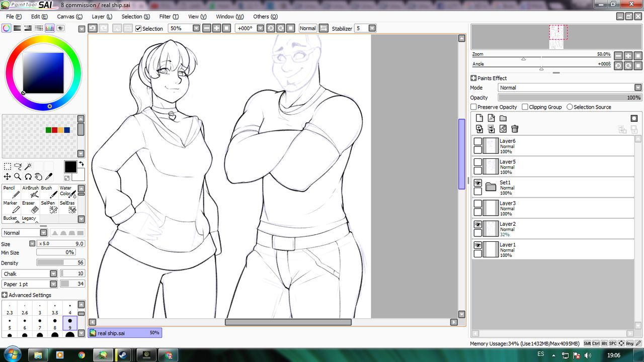
Task: Choose the AirBrush tool
Action: pos(31,192)
